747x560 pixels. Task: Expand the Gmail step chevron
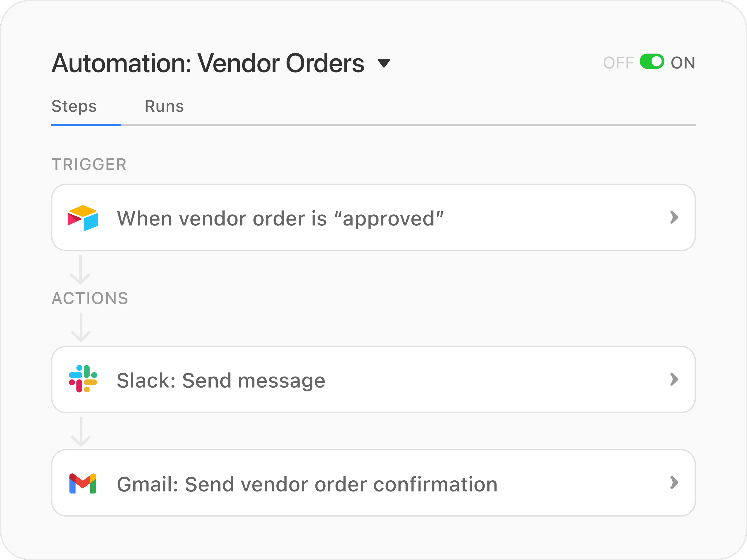pos(674,483)
